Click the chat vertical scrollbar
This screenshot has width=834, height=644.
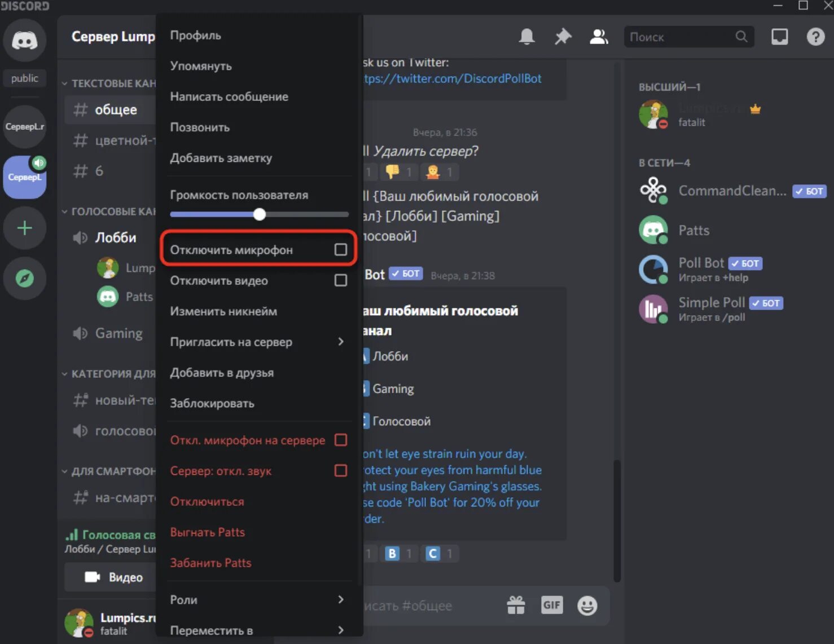tap(617, 520)
